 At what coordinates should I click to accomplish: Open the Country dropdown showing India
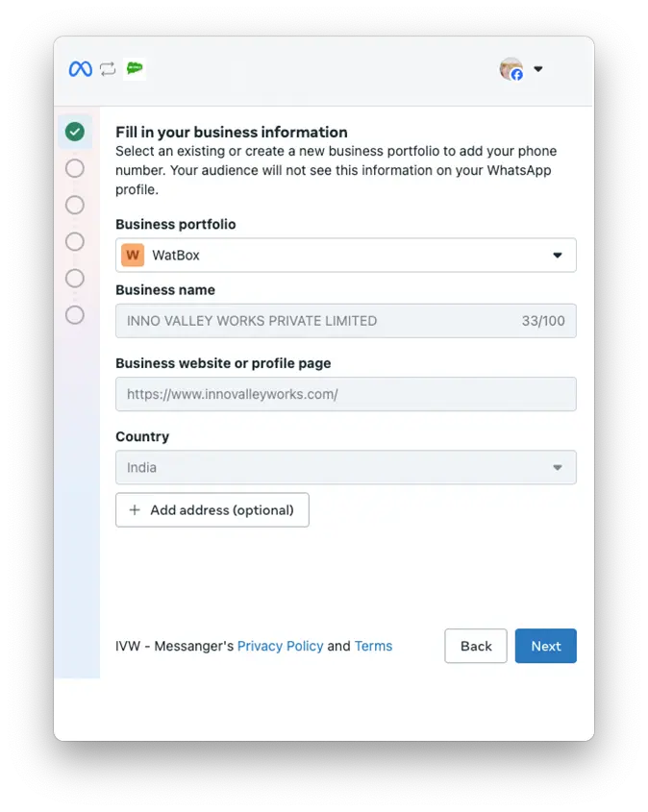[x=557, y=467]
